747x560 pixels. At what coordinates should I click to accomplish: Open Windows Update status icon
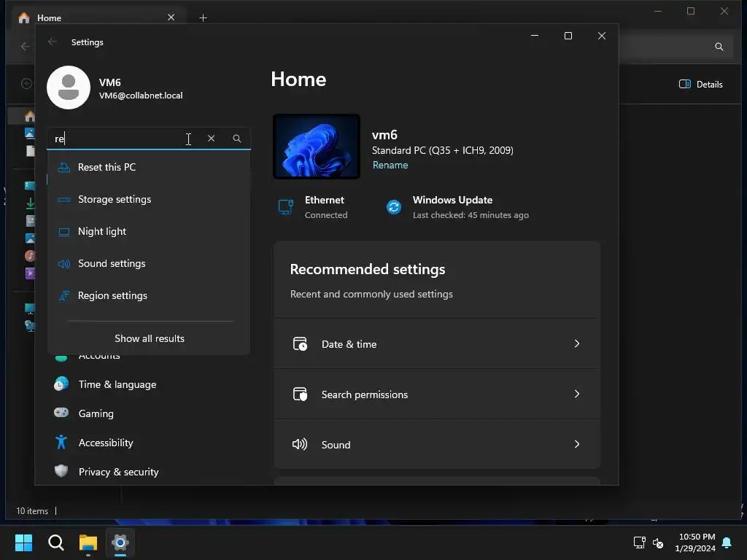394,207
